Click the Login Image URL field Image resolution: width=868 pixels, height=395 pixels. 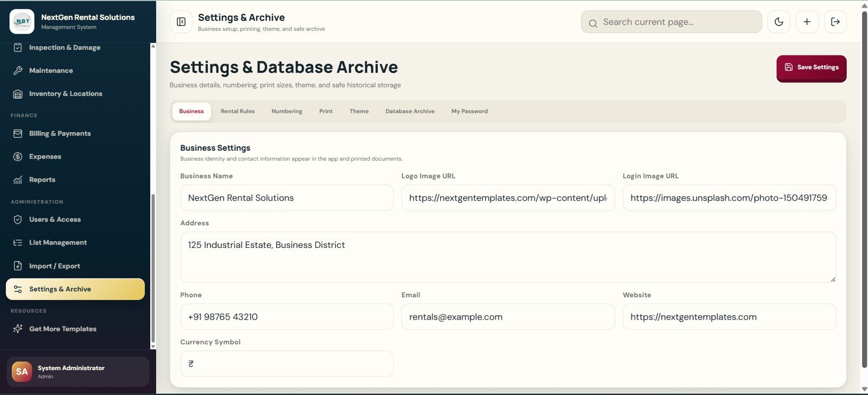click(729, 198)
